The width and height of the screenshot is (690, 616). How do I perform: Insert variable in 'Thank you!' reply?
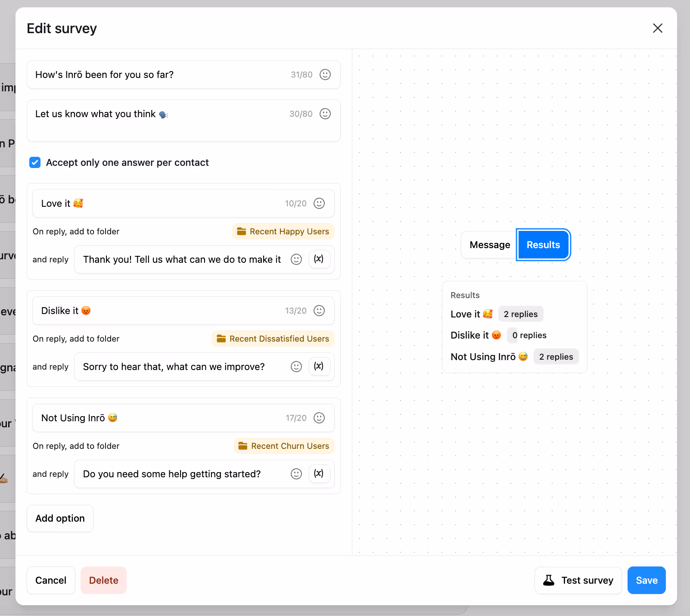pos(319,259)
